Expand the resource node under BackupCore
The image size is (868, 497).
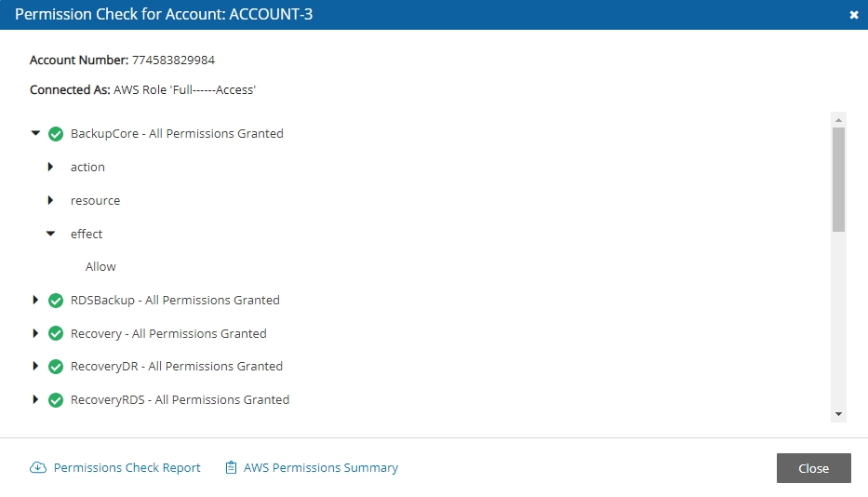pos(51,201)
